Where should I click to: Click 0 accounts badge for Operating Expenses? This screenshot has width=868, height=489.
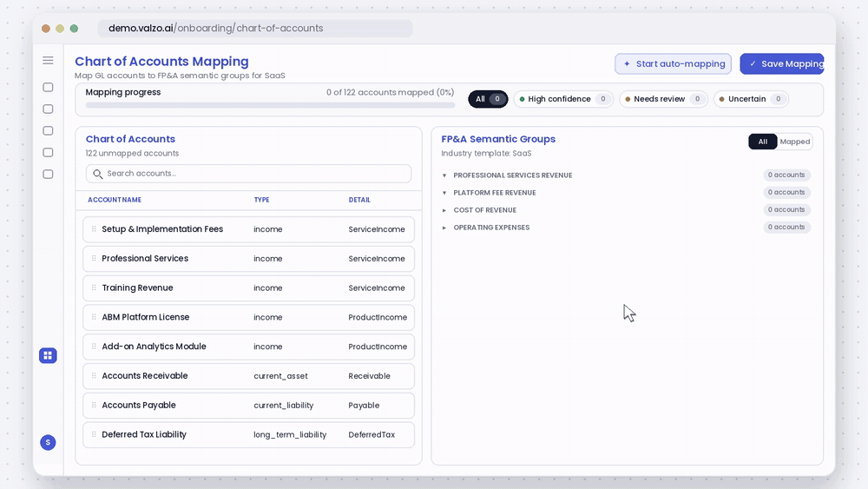[786, 227]
